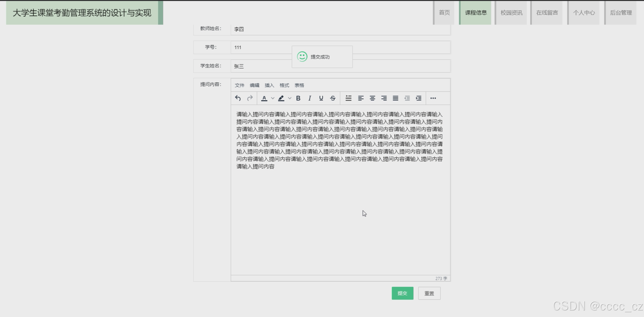Click the line height icon
This screenshot has height=317, width=644.
(x=348, y=98)
